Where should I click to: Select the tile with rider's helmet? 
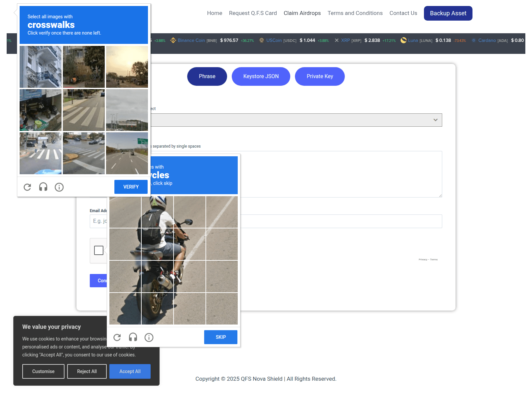coord(158,212)
